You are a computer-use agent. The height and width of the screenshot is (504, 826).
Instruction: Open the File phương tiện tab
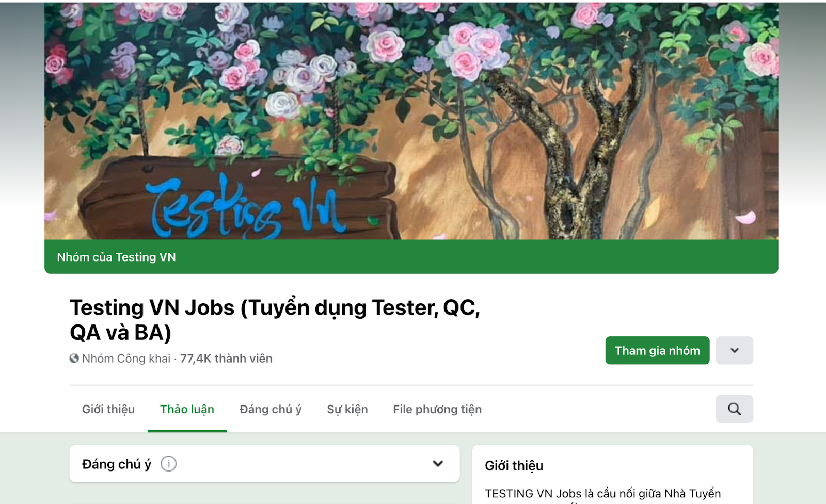(437, 409)
